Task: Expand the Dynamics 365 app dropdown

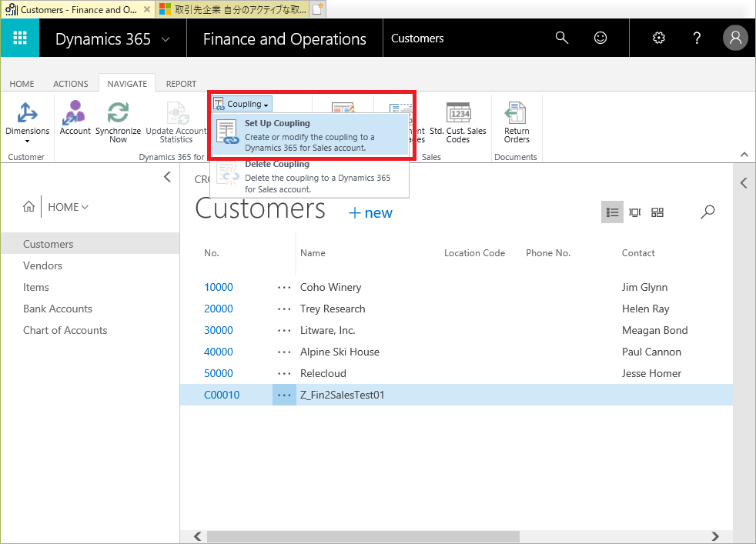Action: pyautogui.click(x=166, y=39)
